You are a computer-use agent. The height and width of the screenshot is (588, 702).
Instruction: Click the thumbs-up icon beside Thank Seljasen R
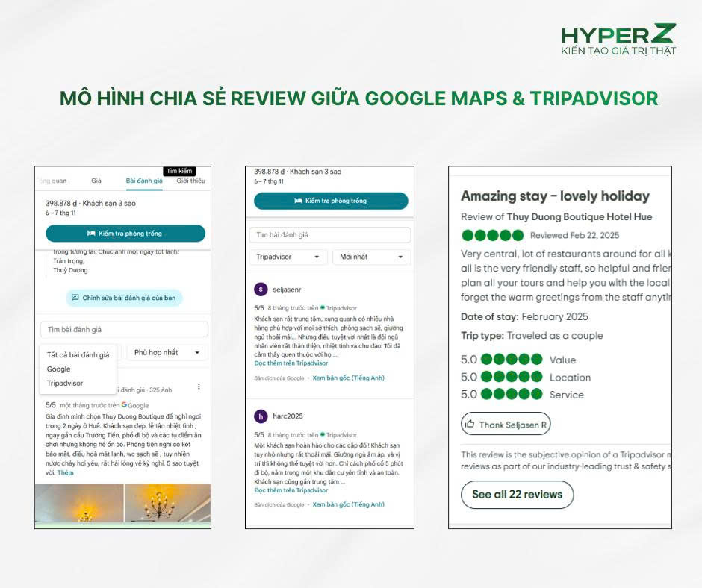(x=470, y=425)
